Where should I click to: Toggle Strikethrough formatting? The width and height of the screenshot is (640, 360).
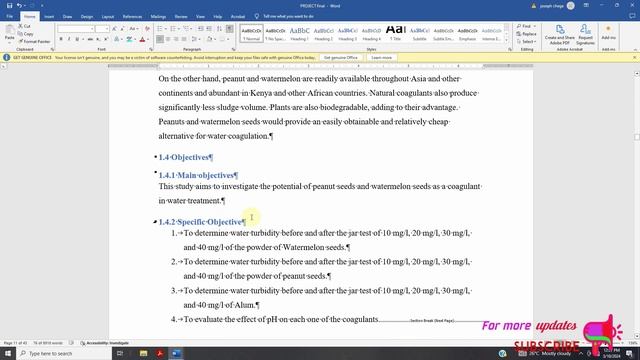click(90, 39)
